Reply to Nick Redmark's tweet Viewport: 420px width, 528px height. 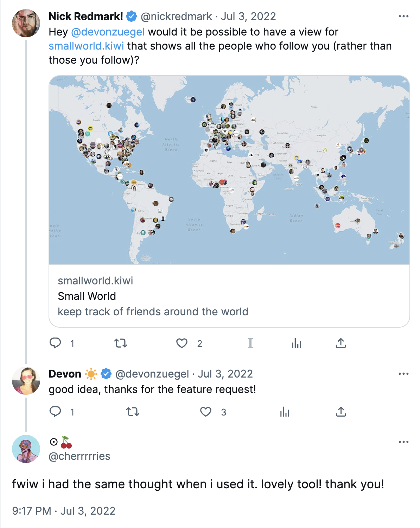[x=56, y=343]
